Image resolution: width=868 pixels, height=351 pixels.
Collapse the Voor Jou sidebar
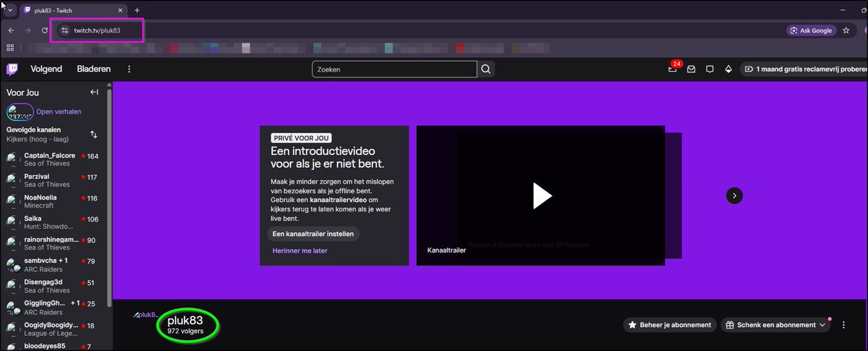tap(94, 93)
